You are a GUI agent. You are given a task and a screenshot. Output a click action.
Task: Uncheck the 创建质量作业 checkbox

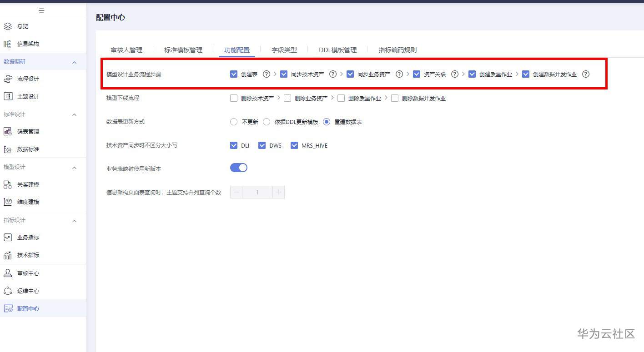coord(472,74)
